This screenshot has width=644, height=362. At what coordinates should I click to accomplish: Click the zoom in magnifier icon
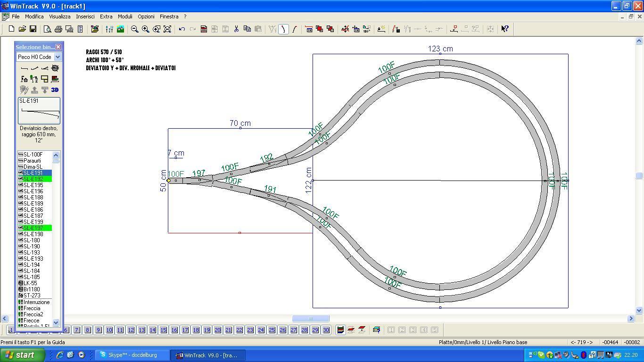point(146,29)
